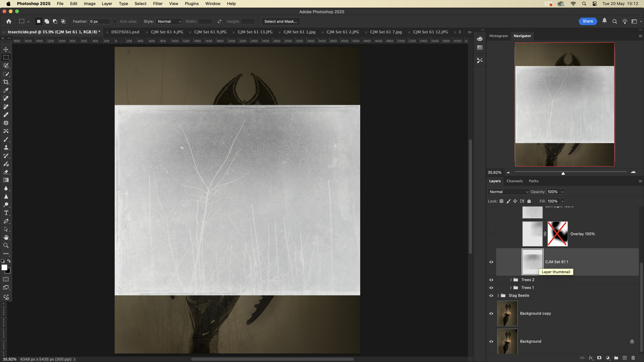Select the Move tool
644x362 pixels.
[x=6, y=49]
